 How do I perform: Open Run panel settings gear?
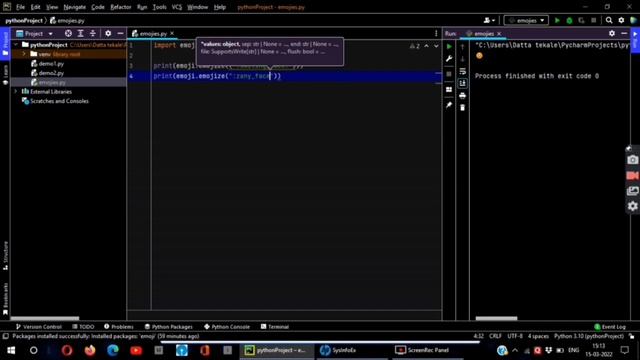pos(612,33)
